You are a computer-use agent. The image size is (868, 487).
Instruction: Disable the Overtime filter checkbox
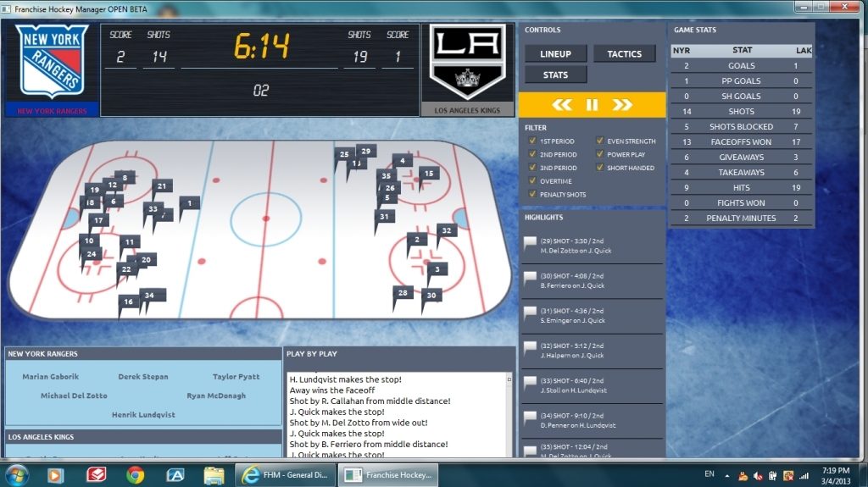tap(532, 181)
